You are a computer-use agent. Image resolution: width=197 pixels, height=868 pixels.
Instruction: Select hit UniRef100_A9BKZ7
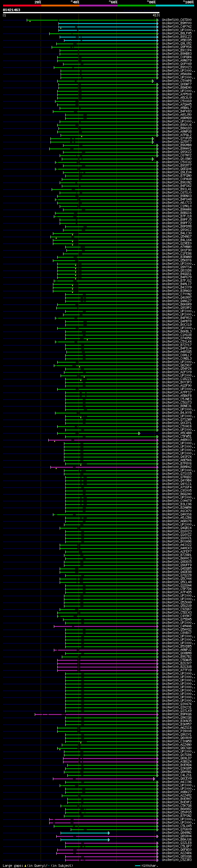click(176, 792)
